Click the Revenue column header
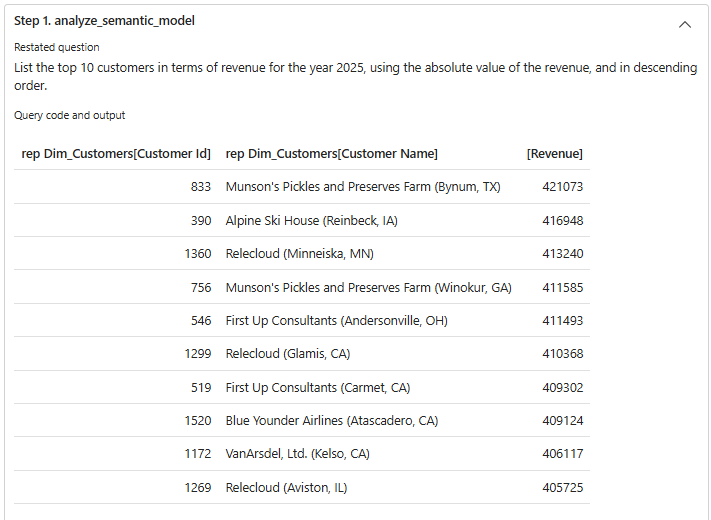 (x=554, y=153)
